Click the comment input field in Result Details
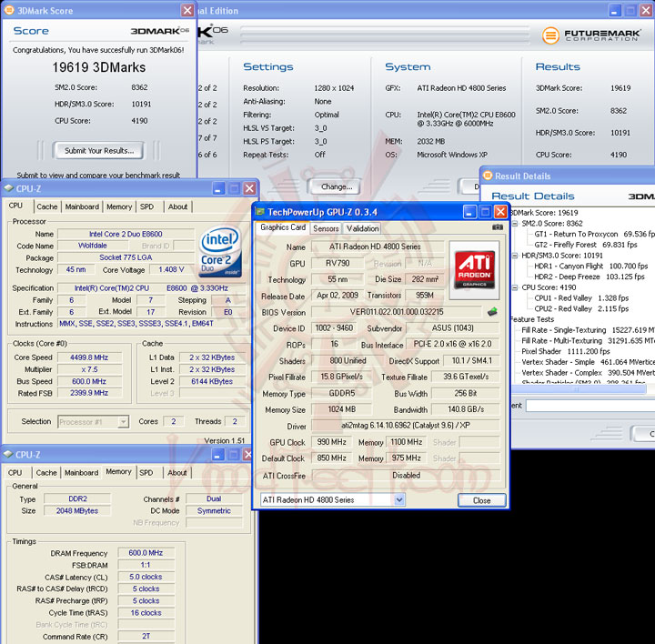 [x=589, y=406]
